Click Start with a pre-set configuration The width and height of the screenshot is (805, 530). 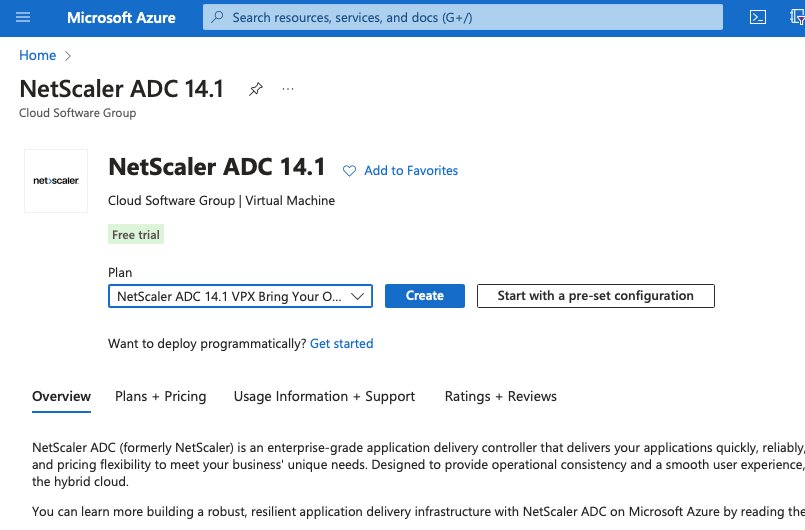click(596, 296)
